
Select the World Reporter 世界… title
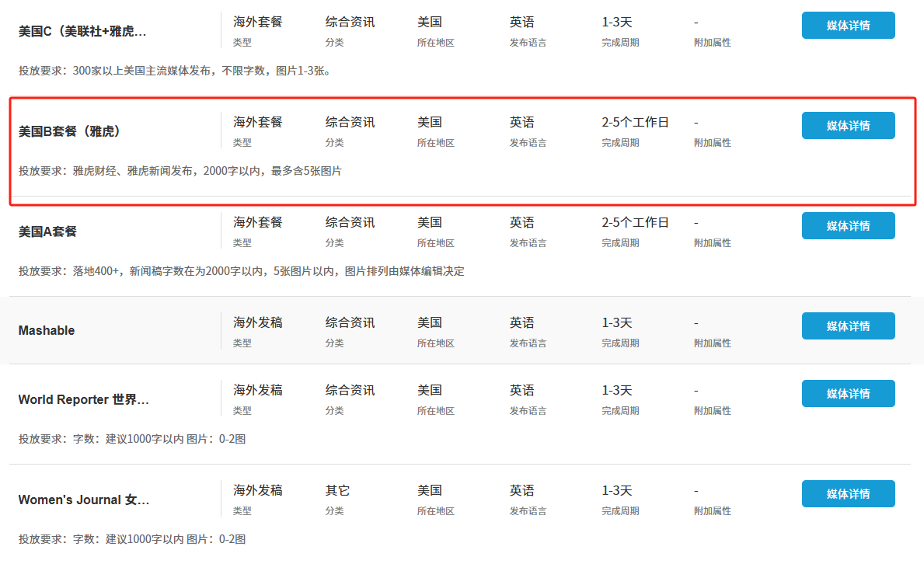click(84, 399)
